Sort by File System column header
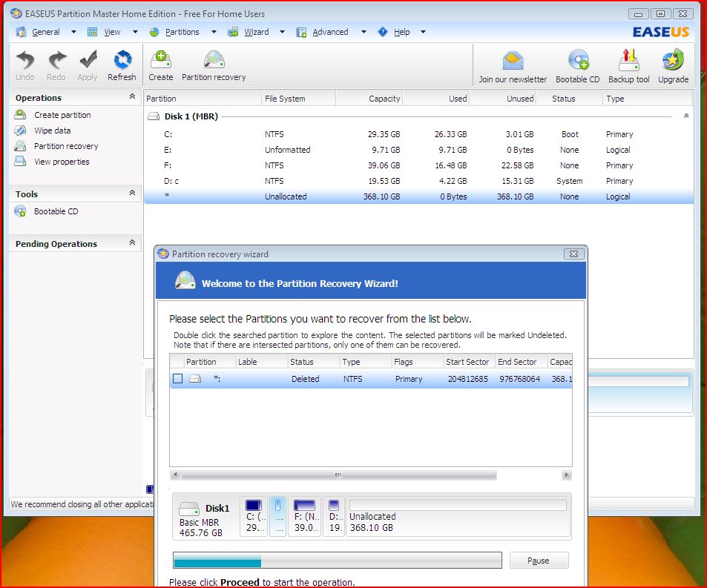This screenshot has width=707, height=588. click(x=298, y=98)
